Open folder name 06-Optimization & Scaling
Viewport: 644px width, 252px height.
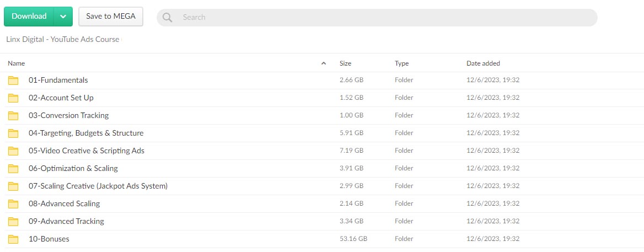click(x=73, y=168)
